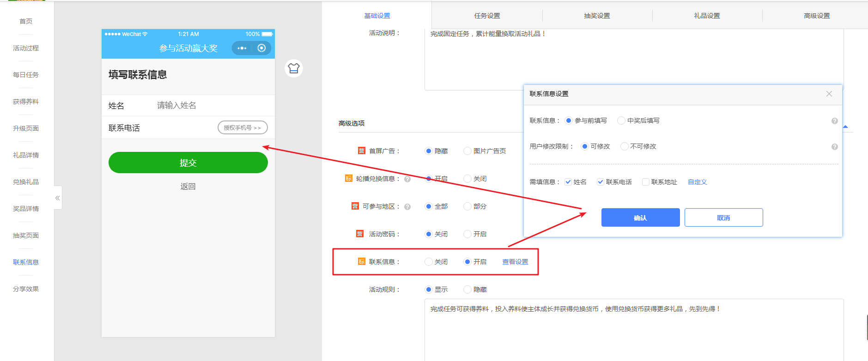
Task: Open 兑换礼品 in the left sidebar
Action: [x=26, y=182]
